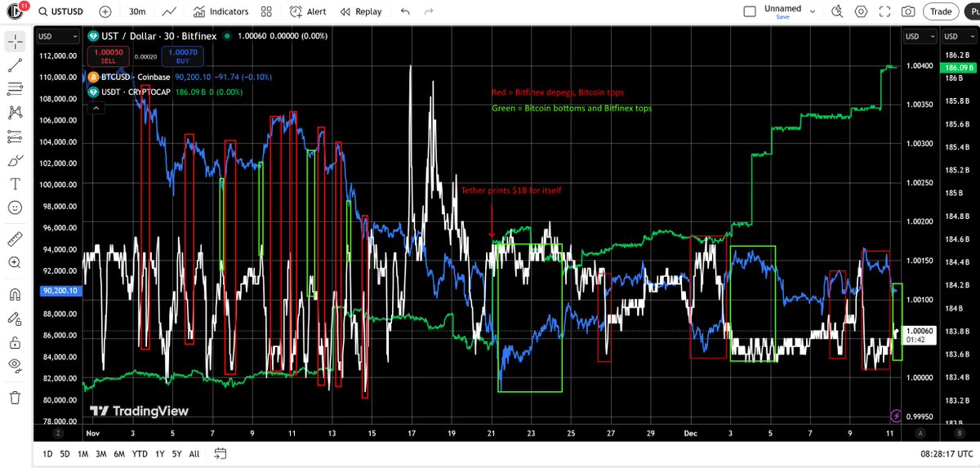Undo the last chart action
The image size is (980, 468).
point(405,11)
